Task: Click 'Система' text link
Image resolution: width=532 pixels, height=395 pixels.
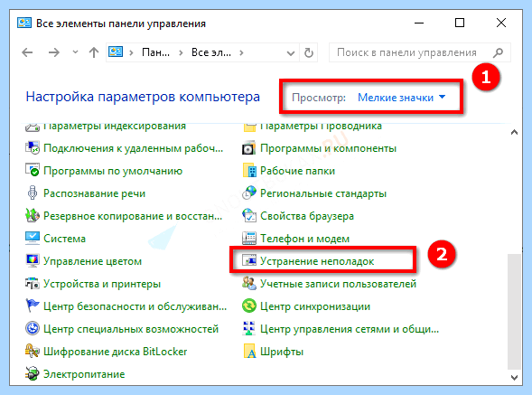Action: [x=64, y=239]
